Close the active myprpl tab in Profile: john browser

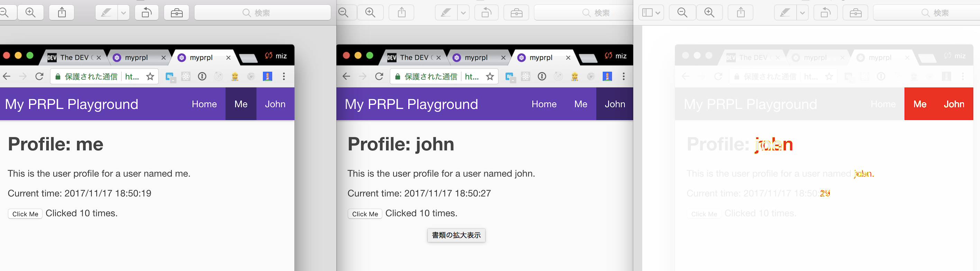(x=568, y=58)
